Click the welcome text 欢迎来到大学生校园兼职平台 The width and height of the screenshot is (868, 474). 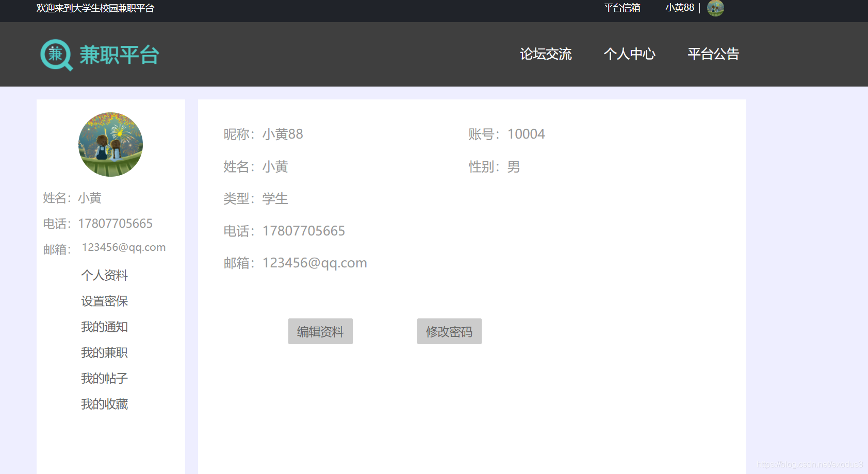95,8
